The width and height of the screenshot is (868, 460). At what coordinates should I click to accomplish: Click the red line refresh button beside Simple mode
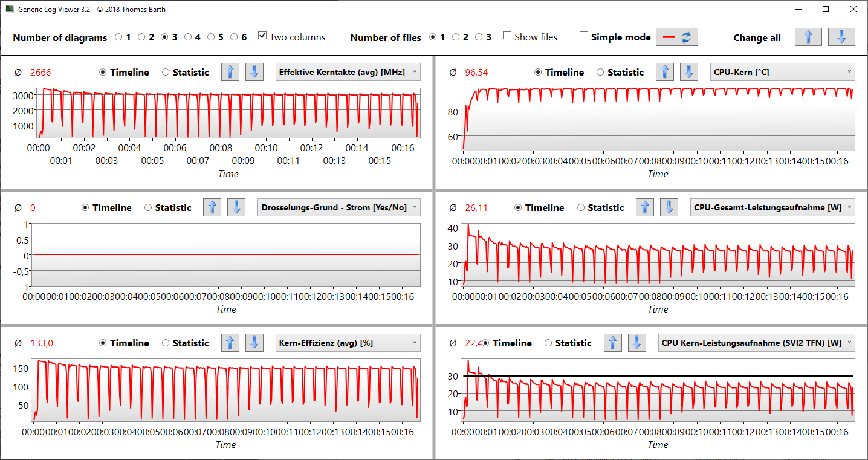(677, 37)
